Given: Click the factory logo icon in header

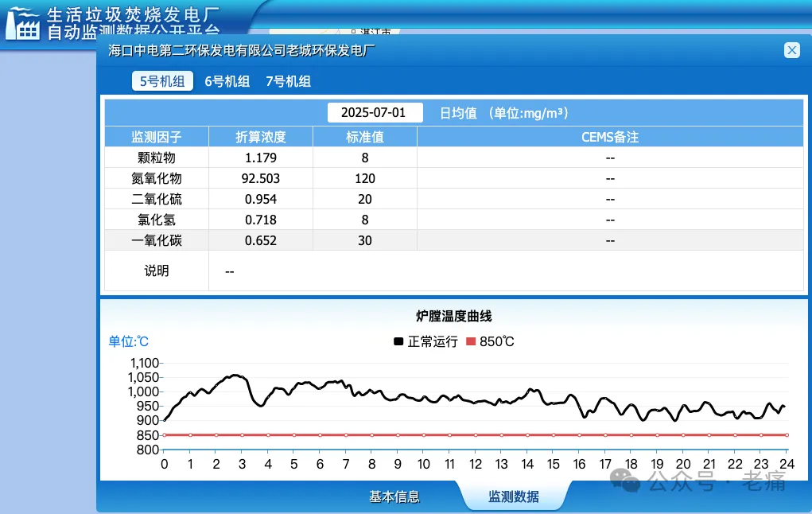Looking at the screenshot, I should pos(23,24).
